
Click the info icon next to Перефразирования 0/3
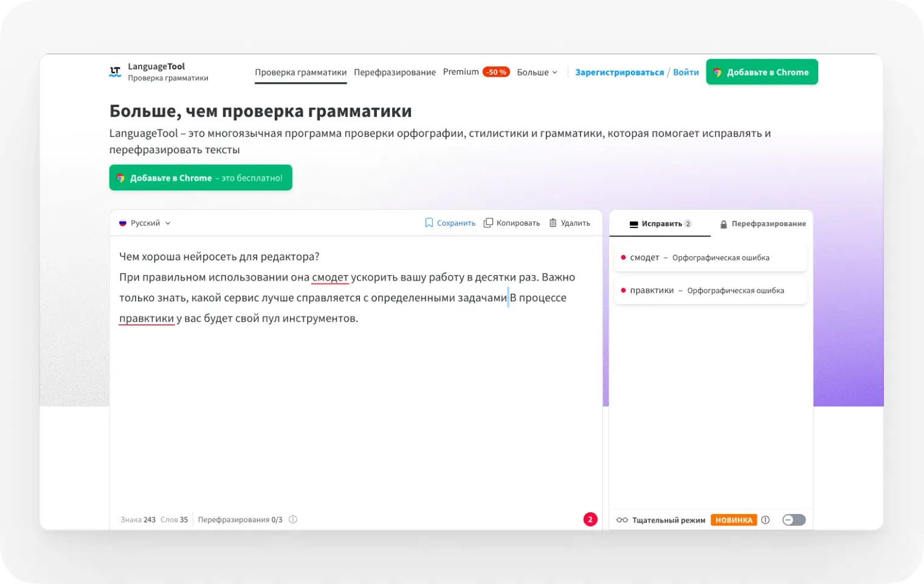click(293, 520)
